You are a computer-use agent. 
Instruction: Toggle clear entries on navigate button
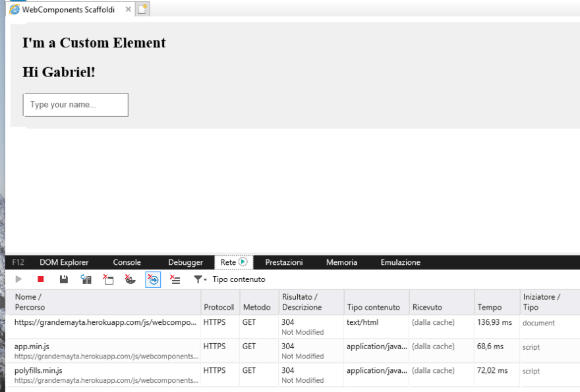tap(153, 279)
